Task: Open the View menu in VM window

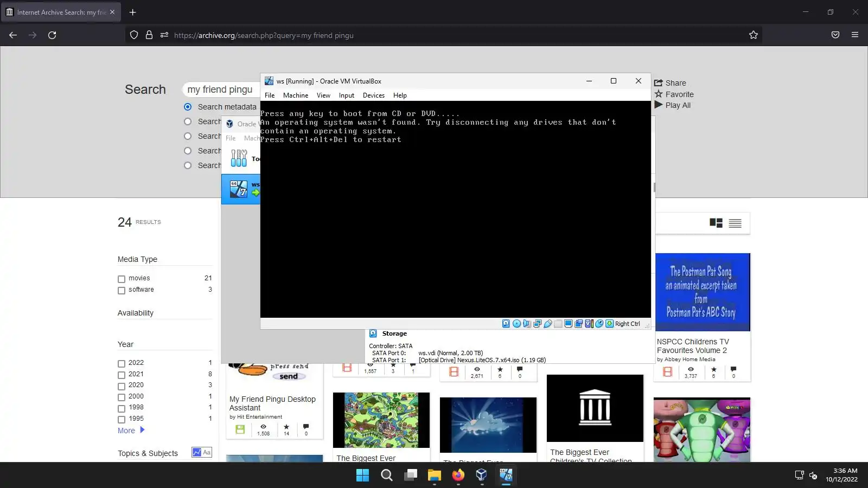Action: click(323, 95)
